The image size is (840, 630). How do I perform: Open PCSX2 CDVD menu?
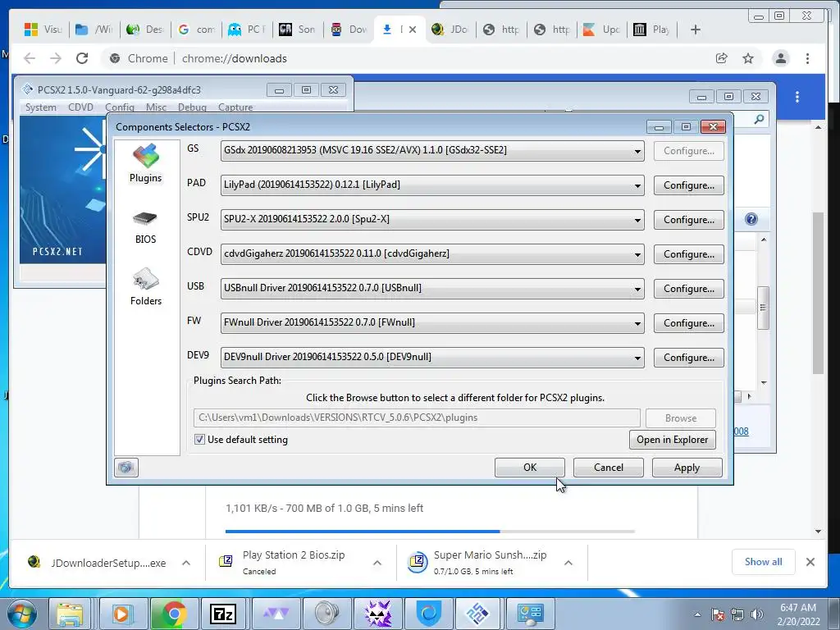coord(81,107)
